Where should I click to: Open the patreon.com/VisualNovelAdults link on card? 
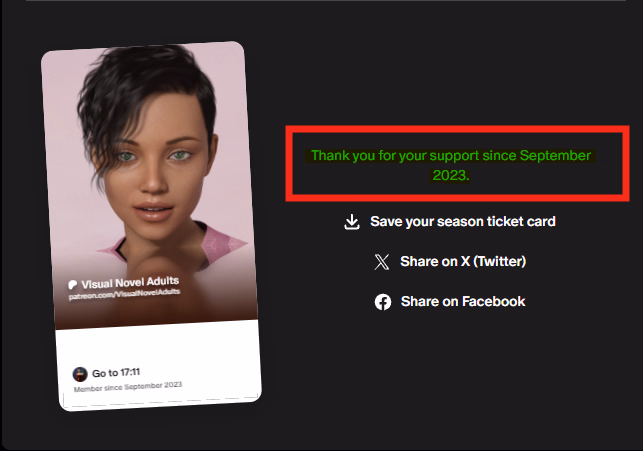[x=124, y=294]
